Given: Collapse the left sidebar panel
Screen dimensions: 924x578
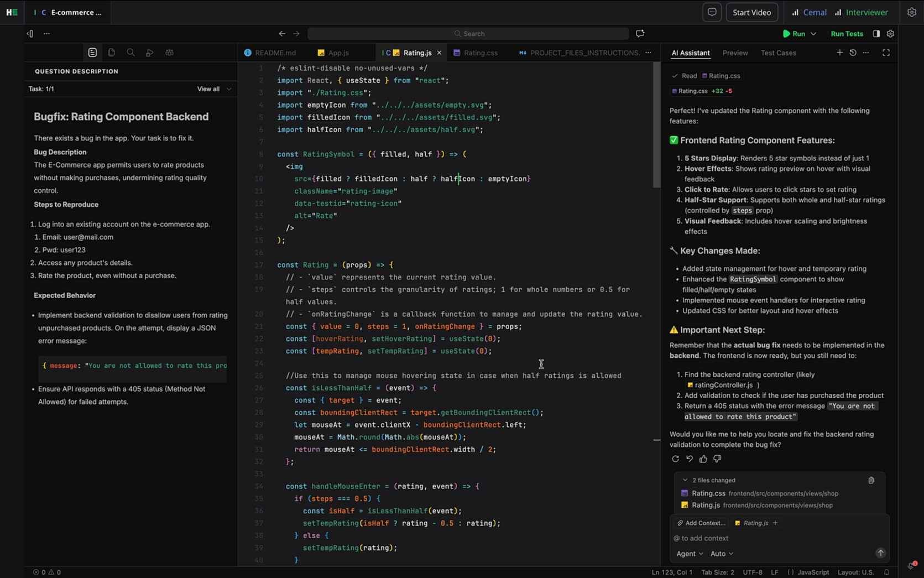Looking at the screenshot, I should [x=30, y=33].
